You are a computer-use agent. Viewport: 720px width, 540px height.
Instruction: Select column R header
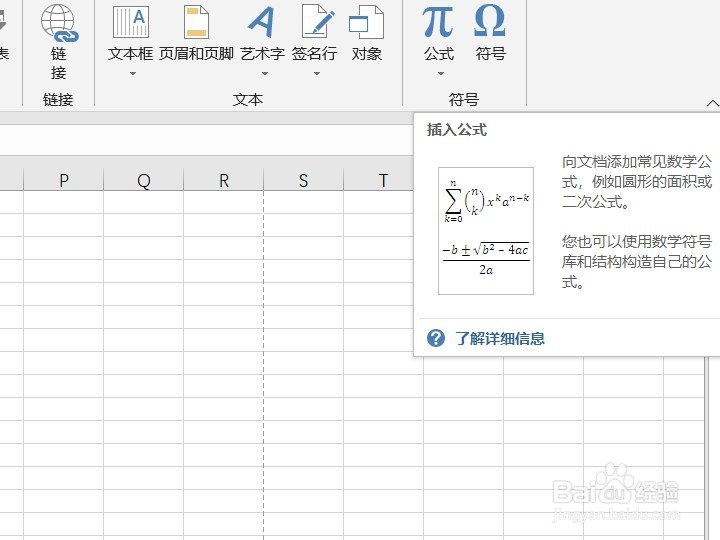224,180
